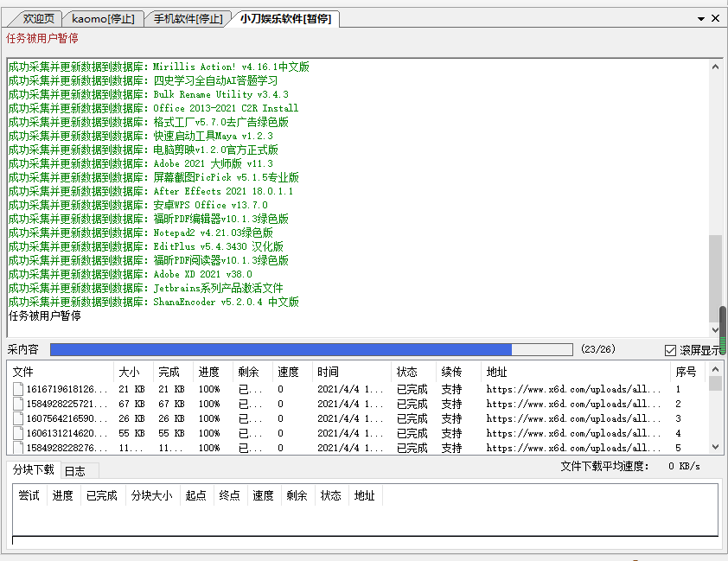
Task: Click file icon of 1607564216590 row
Action: [x=18, y=418]
